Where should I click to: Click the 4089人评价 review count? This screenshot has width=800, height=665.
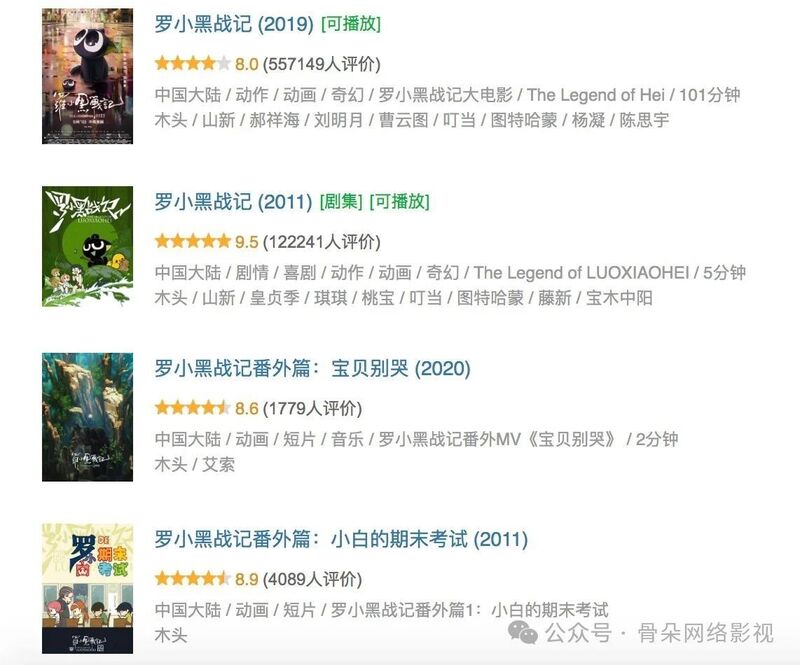312,579
